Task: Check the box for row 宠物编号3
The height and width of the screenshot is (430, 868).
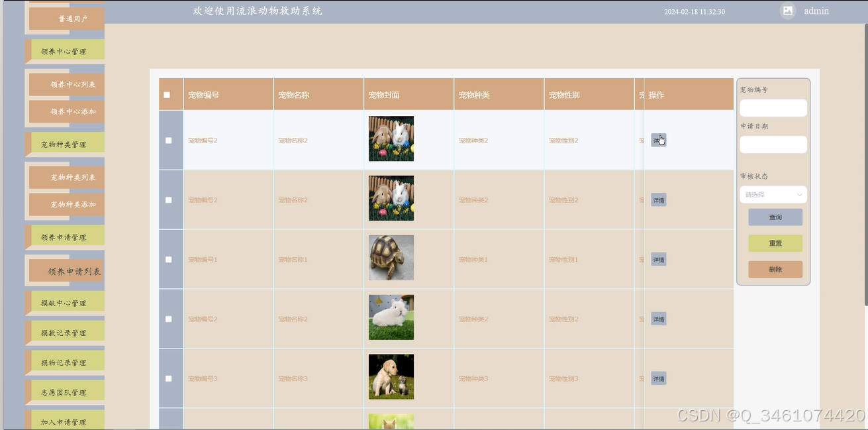Action: (x=168, y=379)
